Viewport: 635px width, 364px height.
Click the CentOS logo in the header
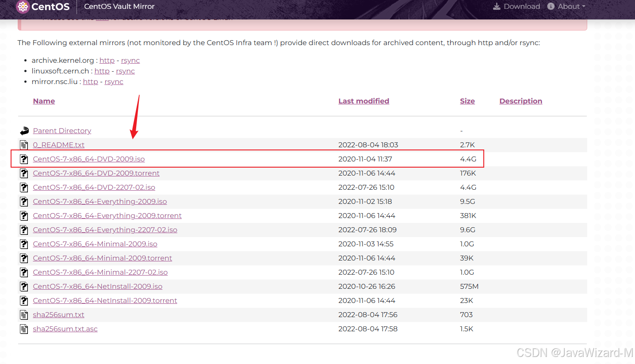[x=42, y=7]
